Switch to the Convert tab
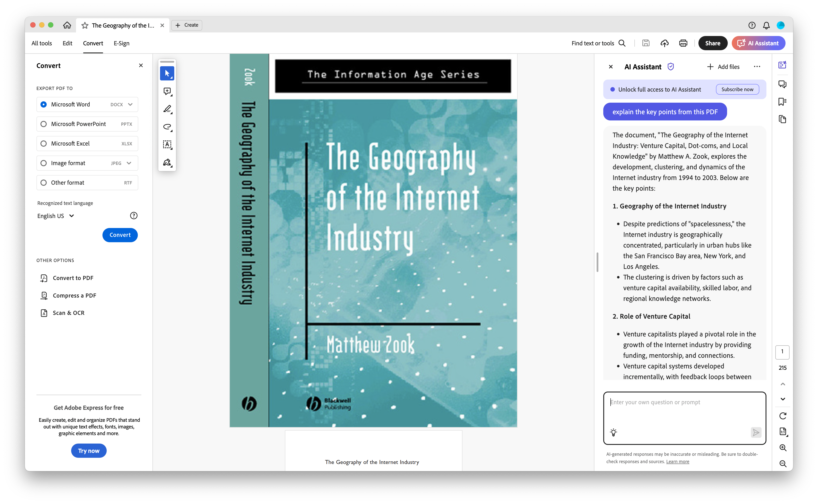The image size is (818, 504). point(93,43)
